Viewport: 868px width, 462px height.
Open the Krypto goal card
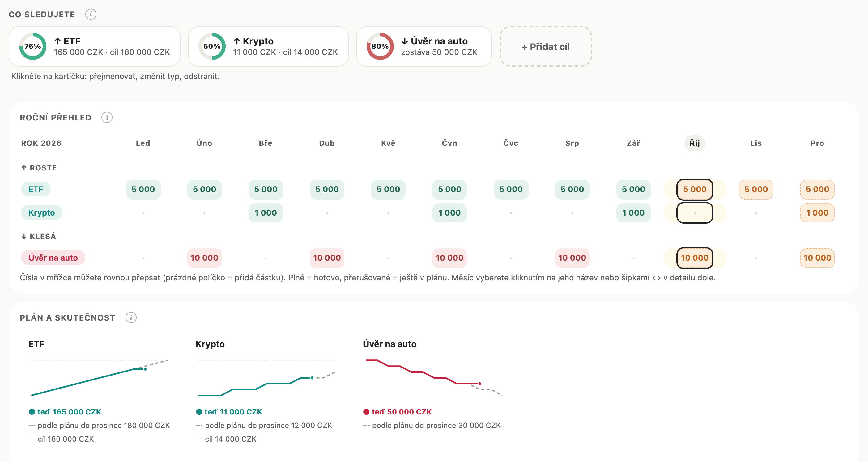[x=268, y=46]
